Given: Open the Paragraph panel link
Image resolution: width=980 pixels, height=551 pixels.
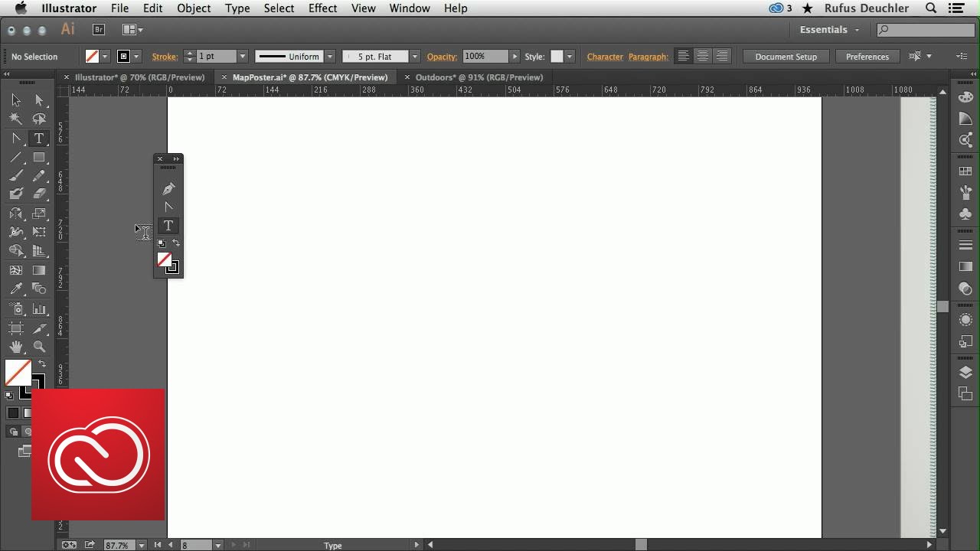Looking at the screenshot, I should pyautogui.click(x=648, y=57).
